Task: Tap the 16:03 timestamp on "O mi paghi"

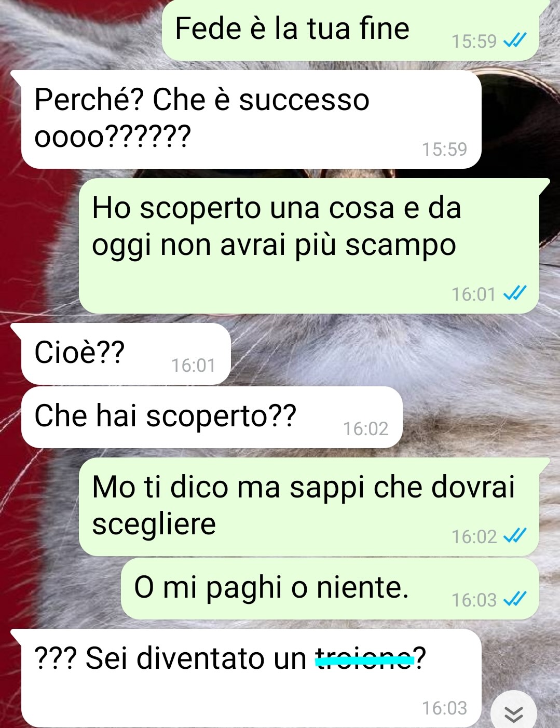Action: coord(474,600)
